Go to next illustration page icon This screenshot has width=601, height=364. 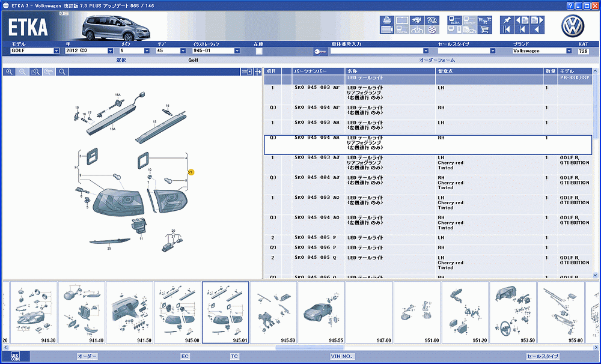537,20
